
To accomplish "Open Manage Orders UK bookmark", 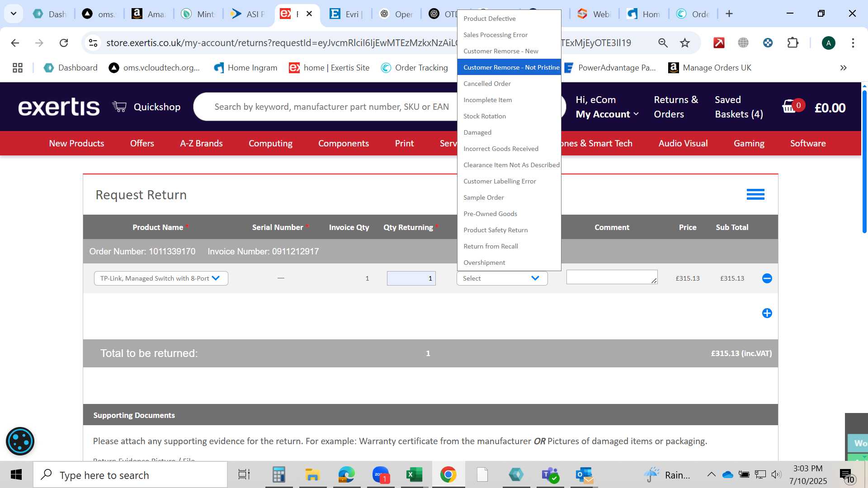I will (x=710, y=68).
